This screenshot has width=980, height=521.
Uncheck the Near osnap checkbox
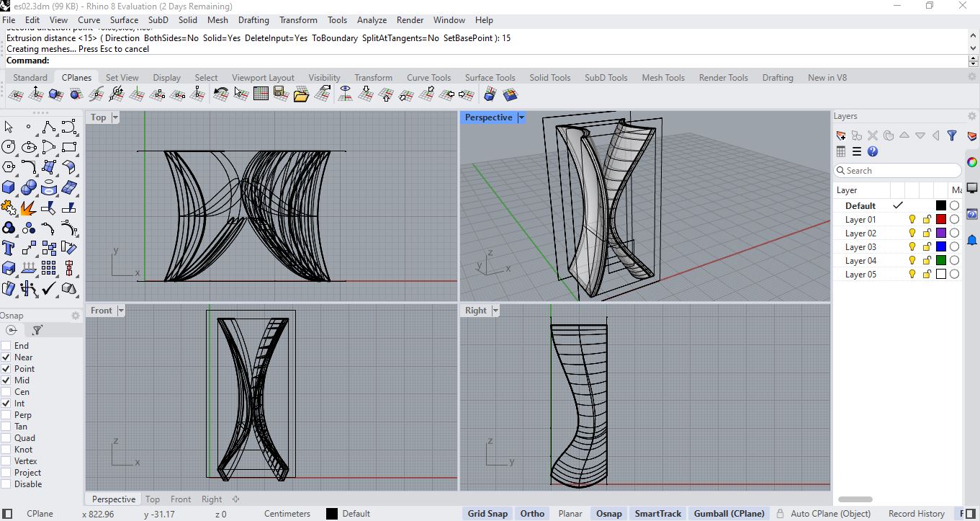click(x=6, y=357)
